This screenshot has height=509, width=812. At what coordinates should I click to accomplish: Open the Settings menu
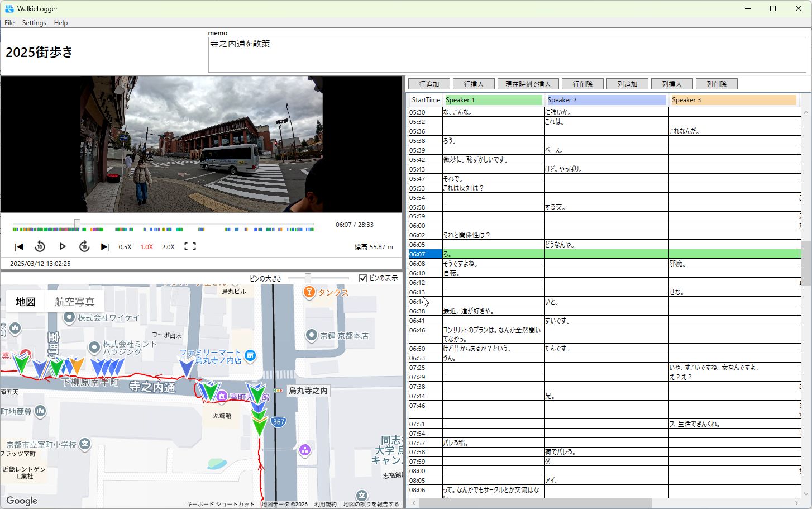34,23
